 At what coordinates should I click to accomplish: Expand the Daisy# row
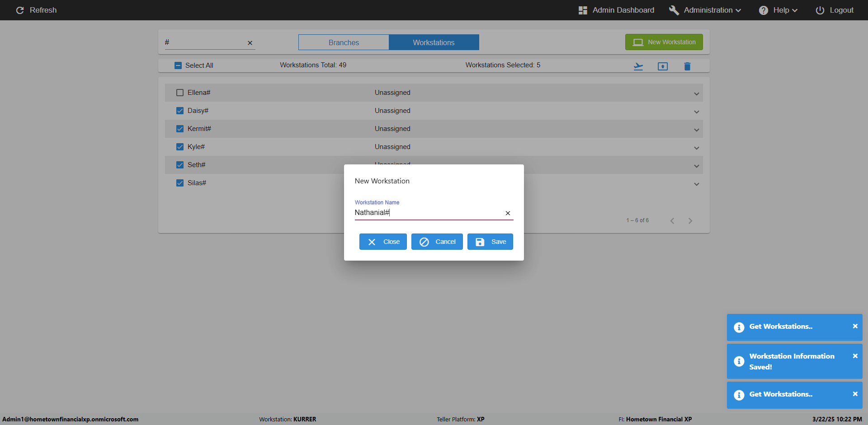(697, 112)
